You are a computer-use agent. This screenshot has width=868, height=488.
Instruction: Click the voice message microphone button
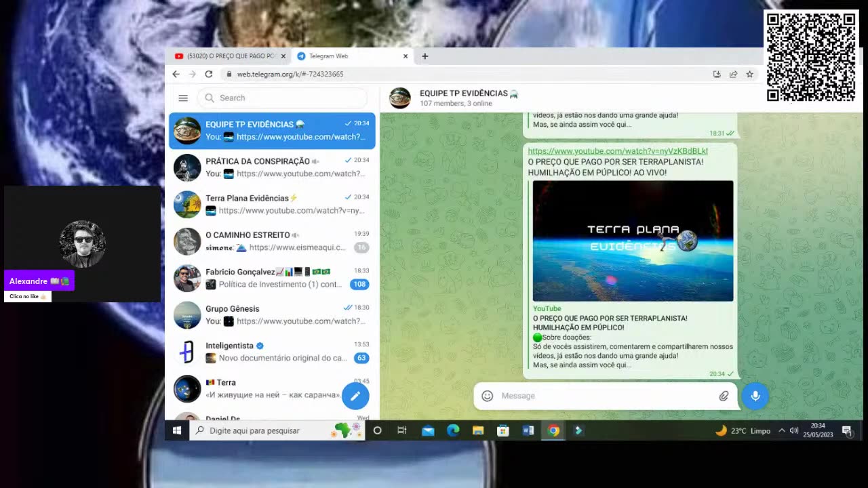coord(755,396)
